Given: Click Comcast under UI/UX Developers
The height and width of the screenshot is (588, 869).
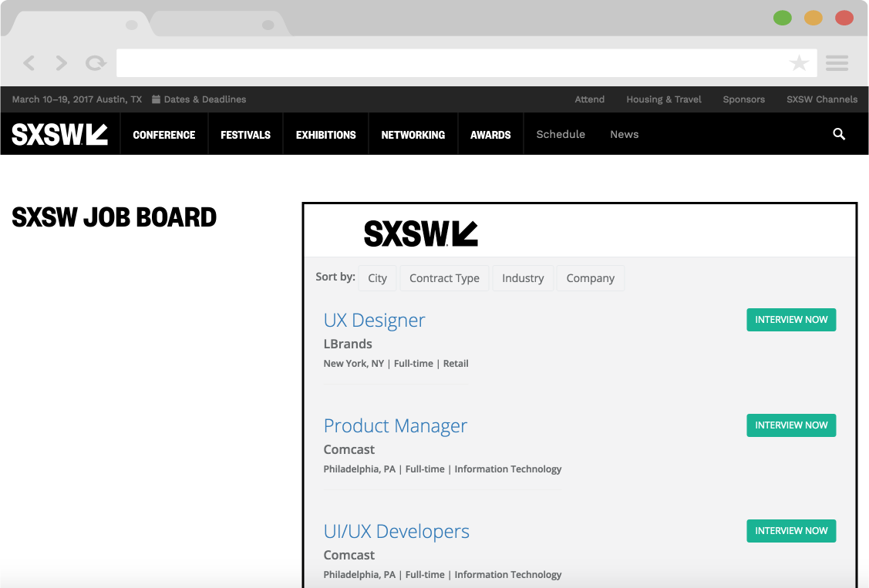Looking at the screenshot, I should [x=349, y=556].
